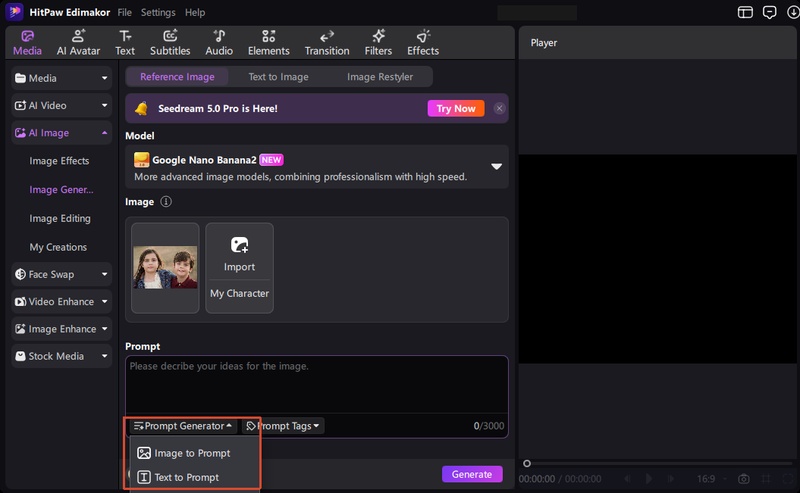
Task: Expand the Video Enhance section
Action: click(x=61, y=302)
